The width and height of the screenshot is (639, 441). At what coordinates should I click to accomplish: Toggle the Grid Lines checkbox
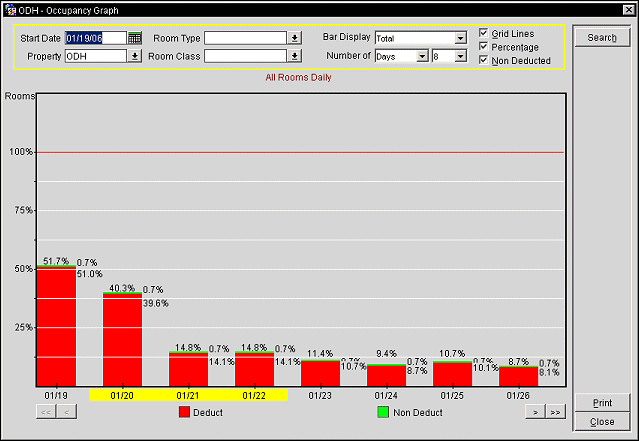[x=485, y=33]
